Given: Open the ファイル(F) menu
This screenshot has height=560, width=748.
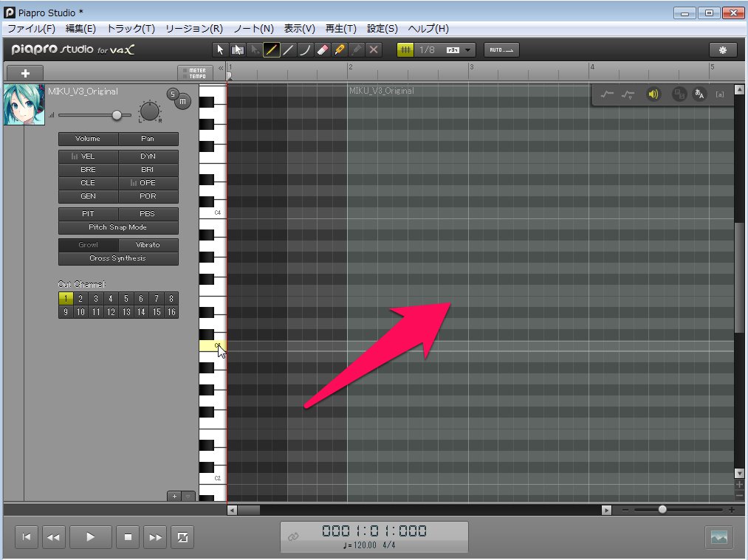Looking at the screenshot, I should 32,29.
